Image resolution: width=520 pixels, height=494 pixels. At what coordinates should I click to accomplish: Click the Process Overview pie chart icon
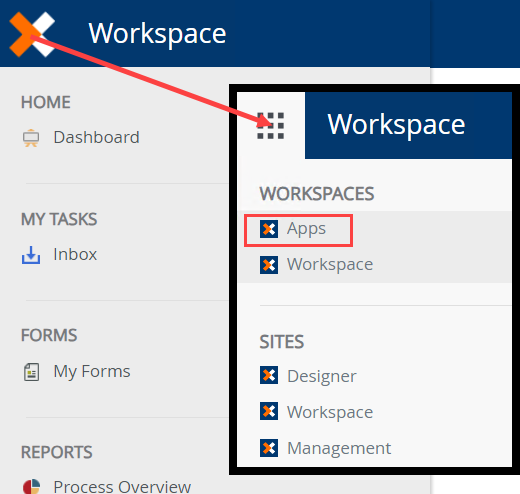[x=32, y=487]
